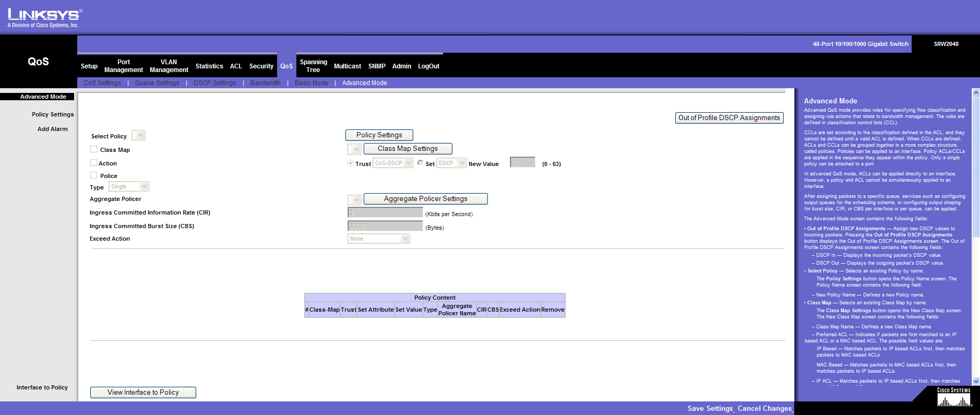This screenshot has width=980, height=415.
Task: Click scrollbar down arrow in help panel
Action: pyautogui.click(x=975, y=381)
